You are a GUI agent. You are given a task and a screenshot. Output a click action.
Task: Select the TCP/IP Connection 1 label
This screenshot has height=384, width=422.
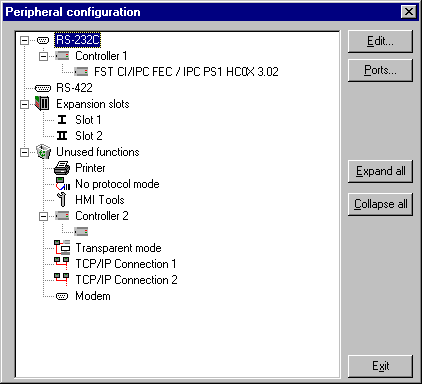pyautogui.click(x=126, y=264)
